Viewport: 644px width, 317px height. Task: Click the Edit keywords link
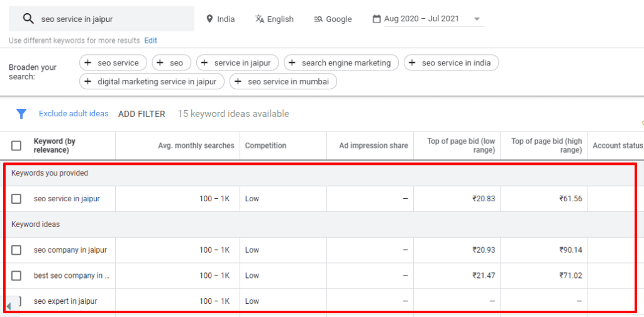tap(150, 40)
